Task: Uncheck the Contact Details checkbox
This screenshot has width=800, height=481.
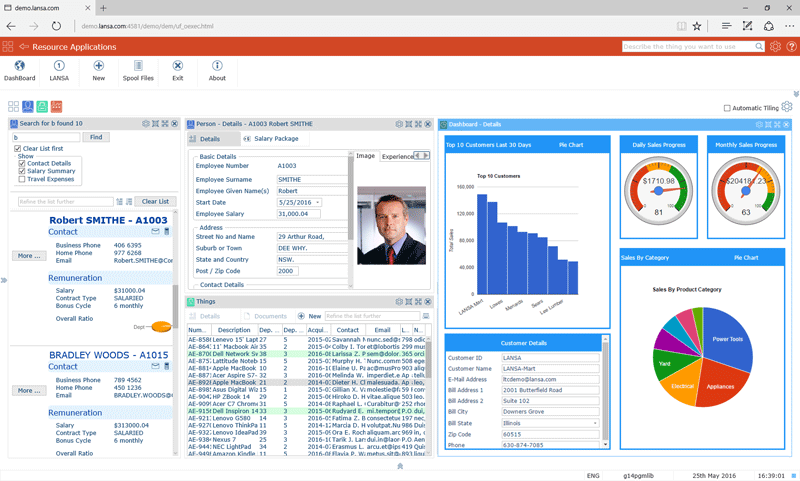Action: [22, 163]
